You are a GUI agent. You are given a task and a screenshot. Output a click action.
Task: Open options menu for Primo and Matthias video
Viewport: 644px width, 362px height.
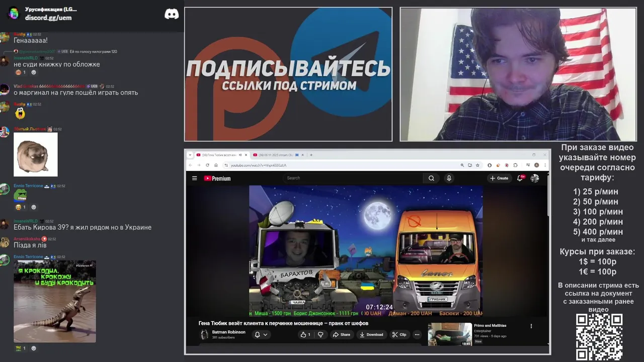coord(531,326)
